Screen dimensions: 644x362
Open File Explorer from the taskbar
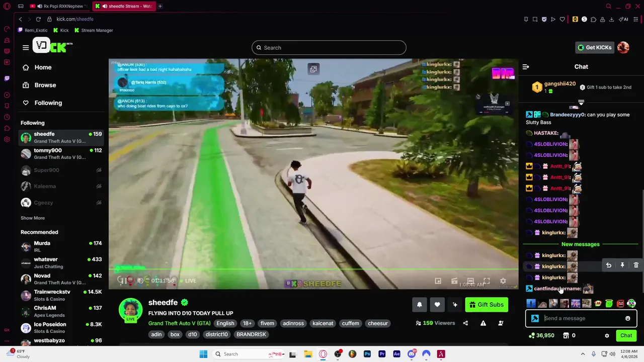pyautogui.click(x=308, y=354)
